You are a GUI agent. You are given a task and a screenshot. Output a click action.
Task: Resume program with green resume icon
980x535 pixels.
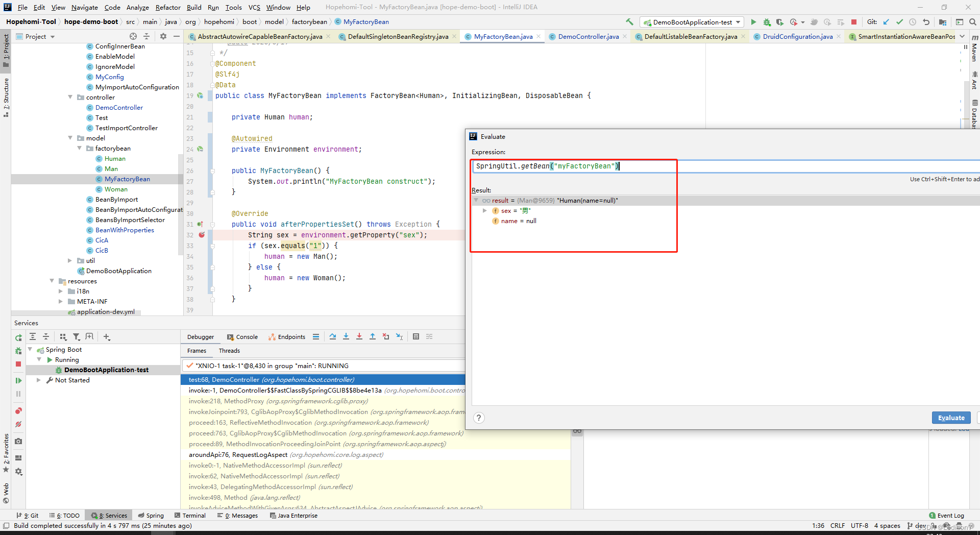[18, 380]
